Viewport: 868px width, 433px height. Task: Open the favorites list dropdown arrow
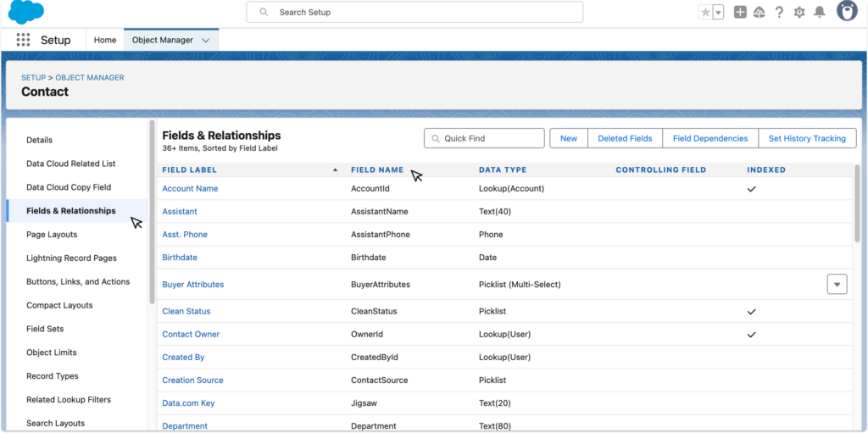(x=718, y=12)
